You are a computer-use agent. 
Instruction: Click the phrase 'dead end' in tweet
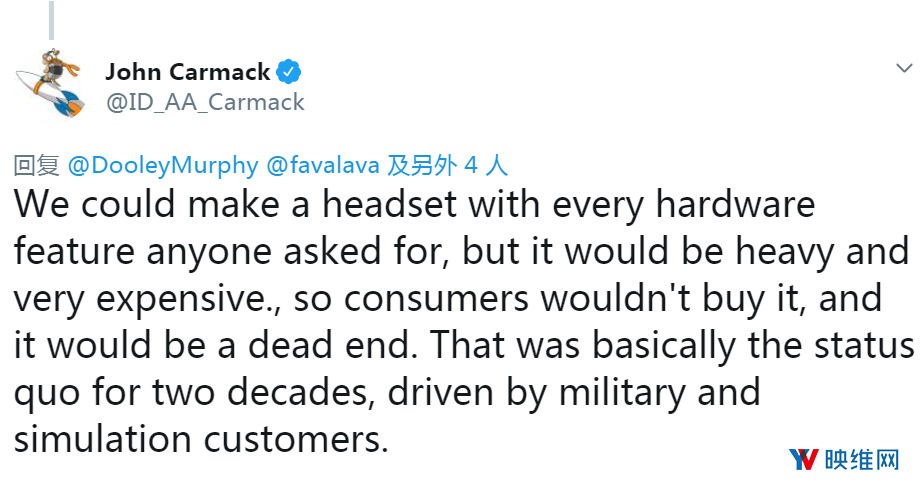(329, 345)
